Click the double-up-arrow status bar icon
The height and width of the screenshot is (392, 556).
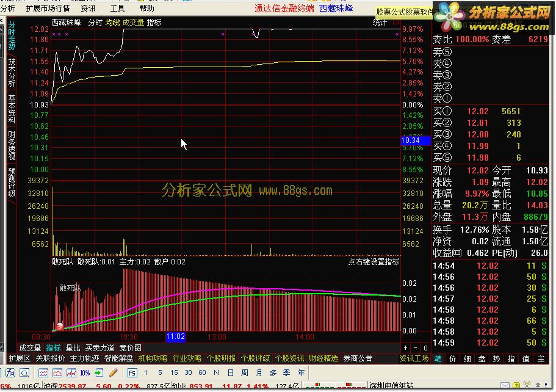tap(538, 385)
